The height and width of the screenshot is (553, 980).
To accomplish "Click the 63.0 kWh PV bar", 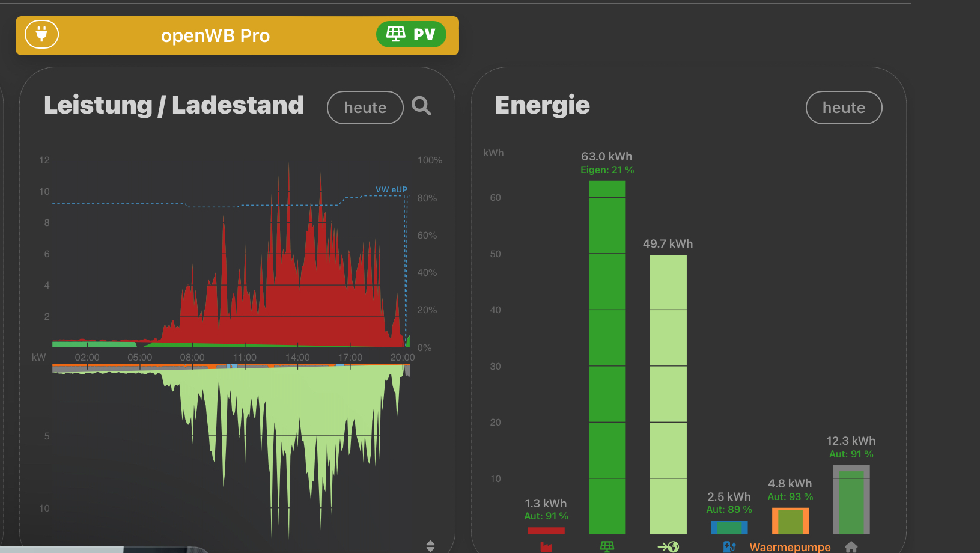I will click(x=607, y=357).
